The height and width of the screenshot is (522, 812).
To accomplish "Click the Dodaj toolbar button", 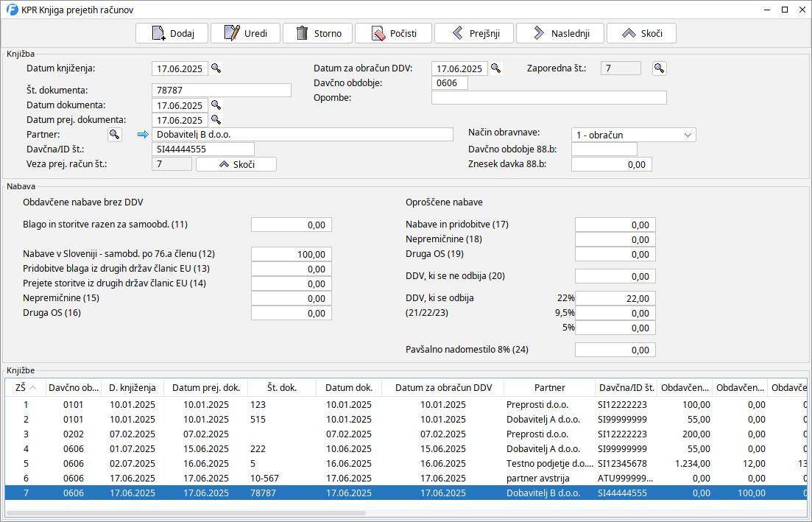I will (172, 33).
